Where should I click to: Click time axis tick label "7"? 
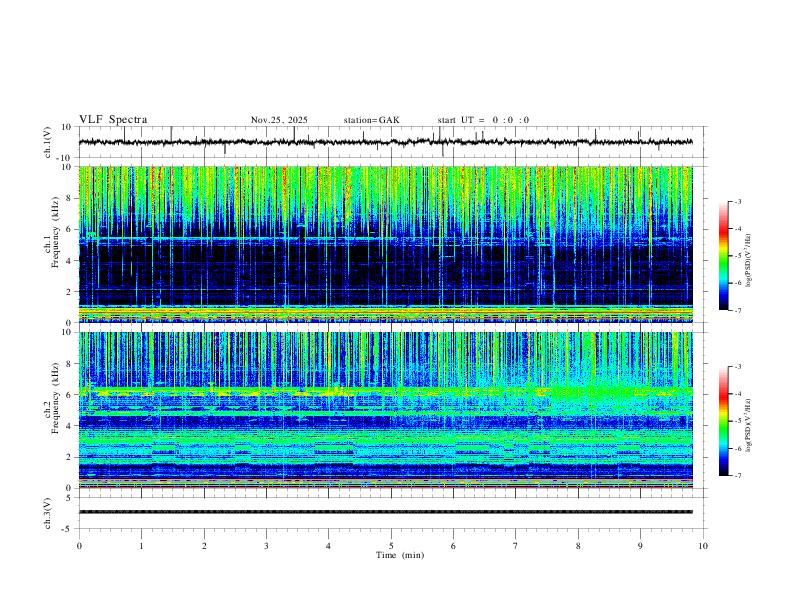click(x=516, y=546)
